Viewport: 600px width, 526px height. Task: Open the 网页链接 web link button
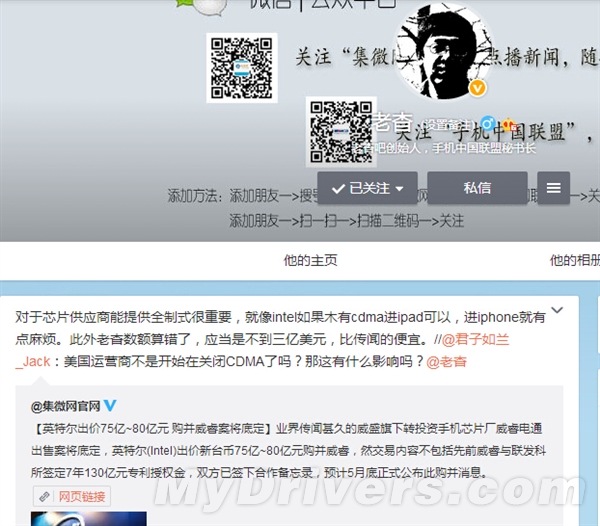[72, 496]
